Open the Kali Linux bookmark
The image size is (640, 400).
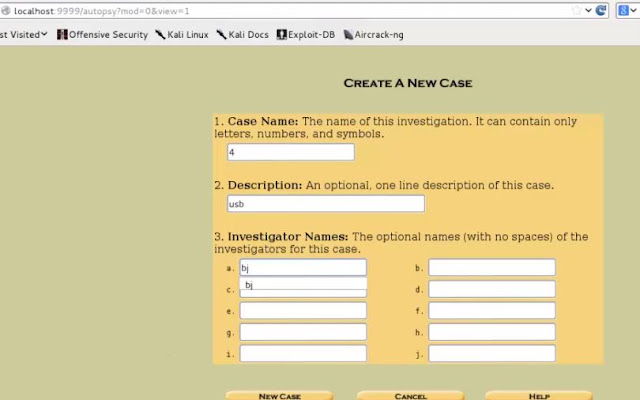point(182,35)
